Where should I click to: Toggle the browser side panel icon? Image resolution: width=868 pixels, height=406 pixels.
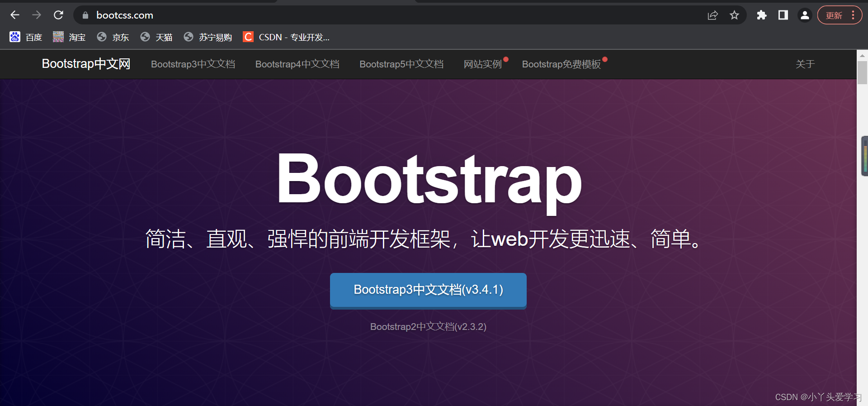point(783,15)
